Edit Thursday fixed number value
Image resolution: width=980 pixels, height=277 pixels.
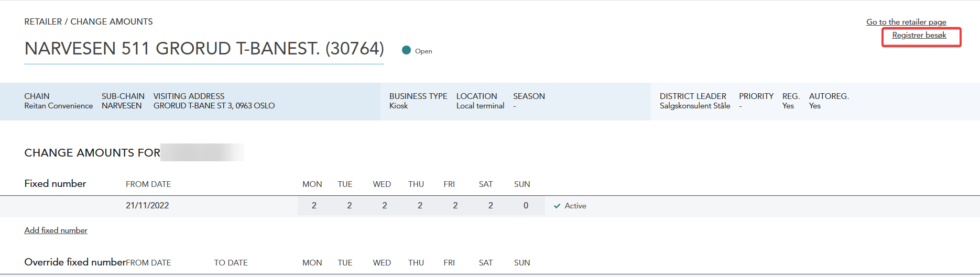coord(420,206)
